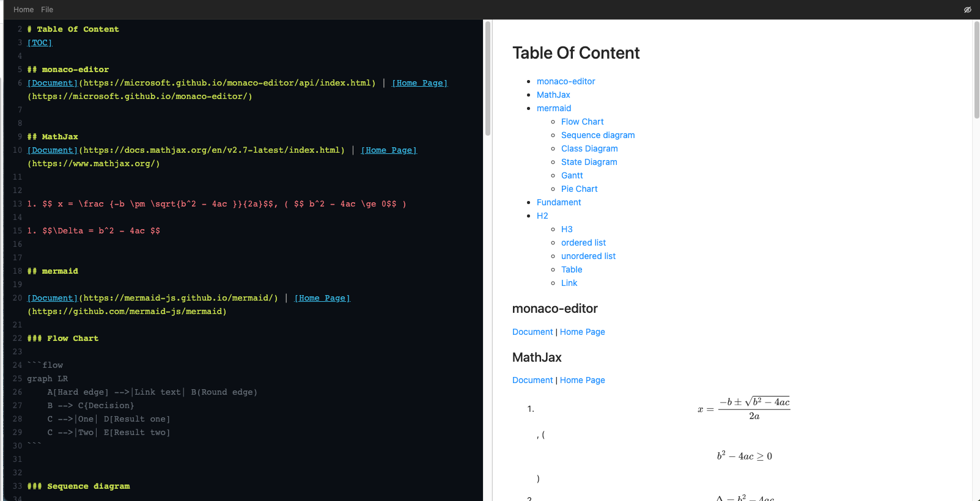
Task: Open the Pie Chart TOC entry
Action: (x=579, y=188)
